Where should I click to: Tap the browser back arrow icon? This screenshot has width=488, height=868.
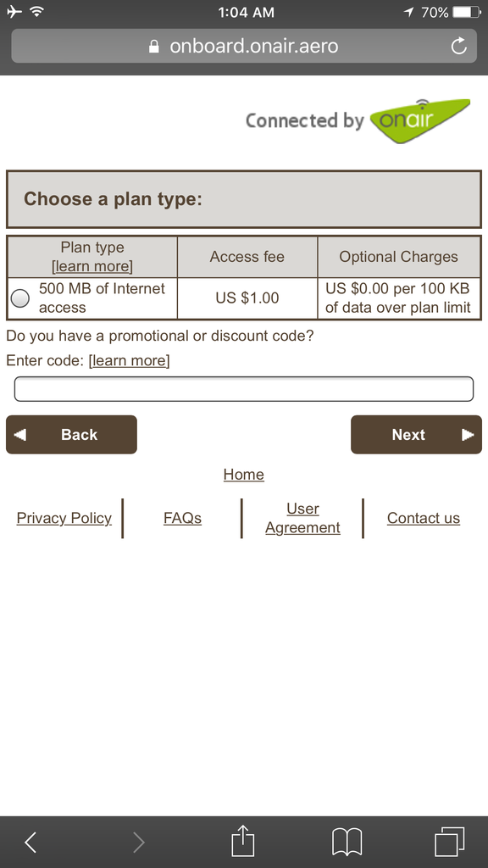[31, 842]
